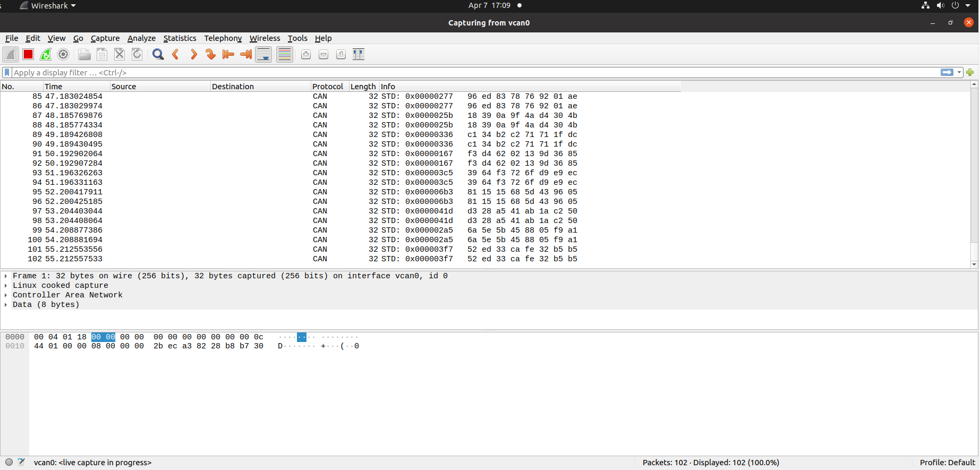Image resolution: width=980 pixels, height=470 pixels.
Task: Open the Analyze menu
Action: (141, 38)
